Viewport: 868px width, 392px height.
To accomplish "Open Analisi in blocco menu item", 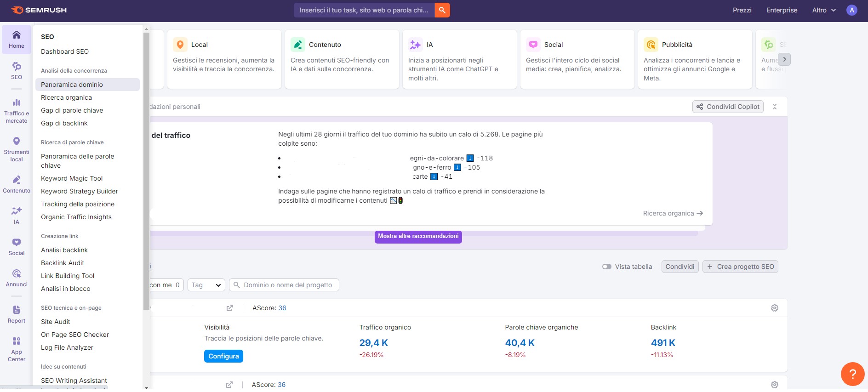I will (x=65, y=289).
